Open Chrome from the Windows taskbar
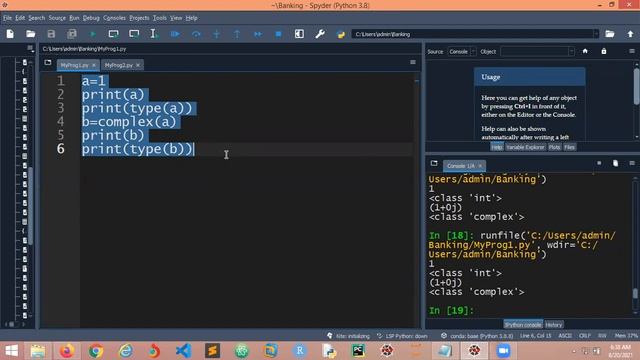 coord(96,351)
